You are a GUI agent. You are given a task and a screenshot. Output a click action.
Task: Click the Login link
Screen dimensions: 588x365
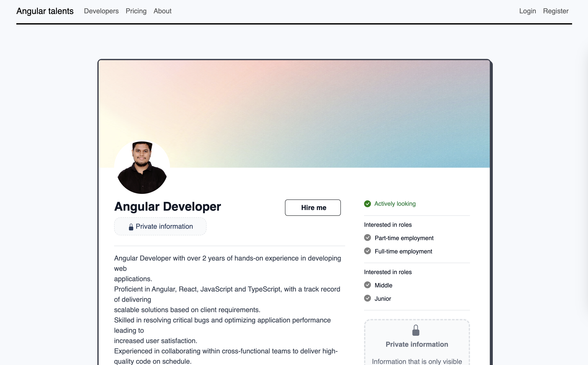click(527, 11)
